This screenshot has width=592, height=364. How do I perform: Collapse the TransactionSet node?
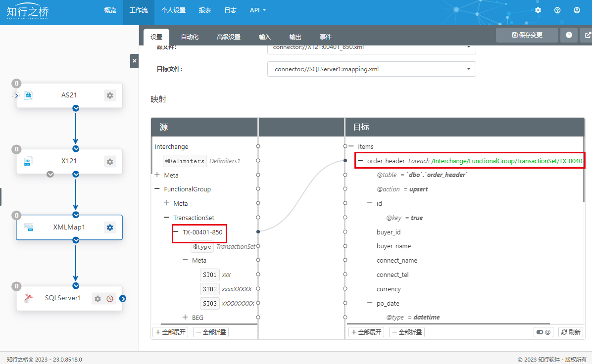[166, 218]
